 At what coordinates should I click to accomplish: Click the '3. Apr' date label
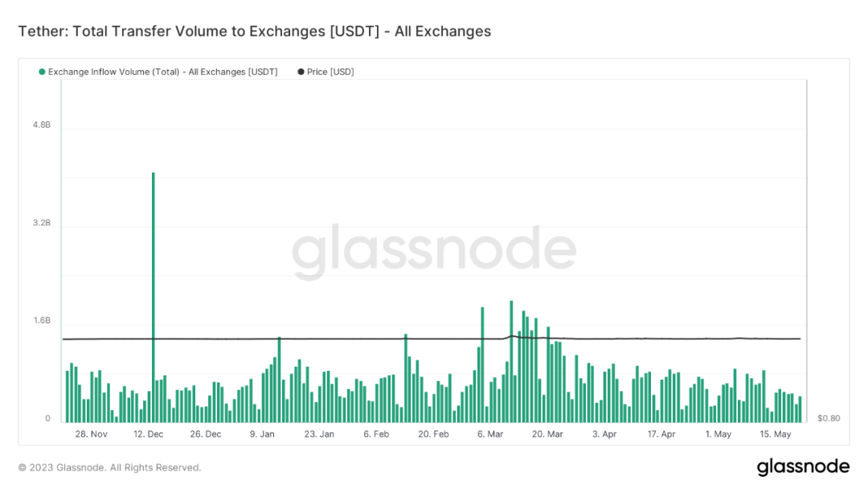click(604, 434)
